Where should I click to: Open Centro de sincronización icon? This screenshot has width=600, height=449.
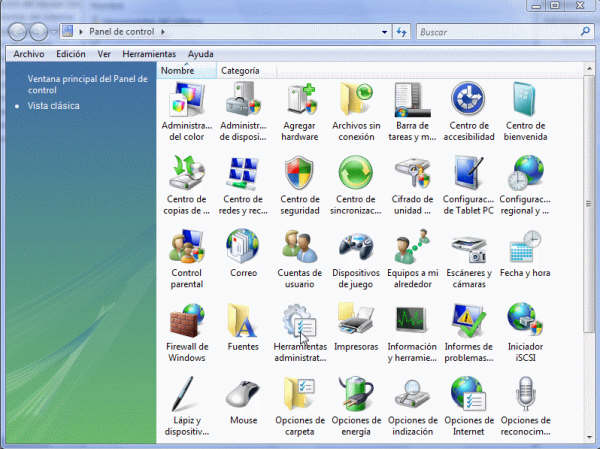click(356, 173)
